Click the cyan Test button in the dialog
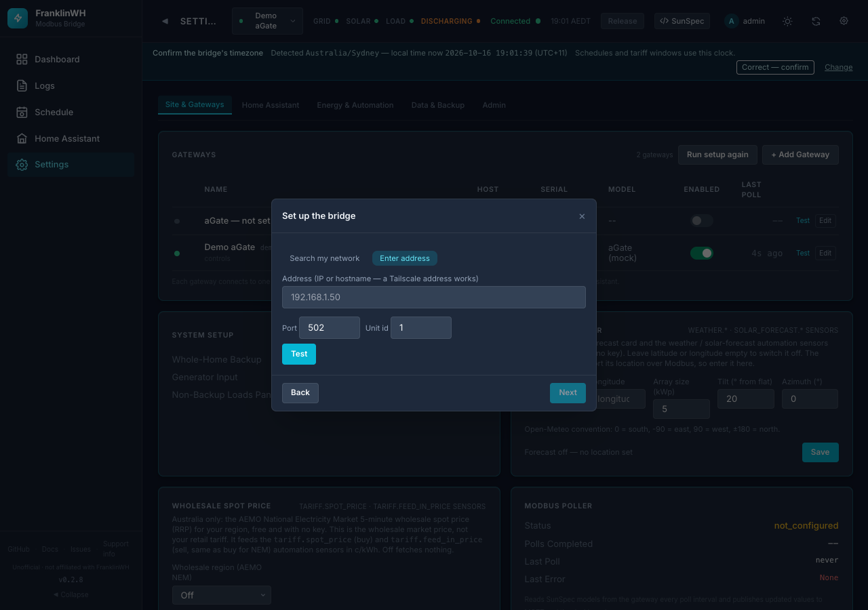This screenshot has width=868, height=610. (x=299, y=354)
